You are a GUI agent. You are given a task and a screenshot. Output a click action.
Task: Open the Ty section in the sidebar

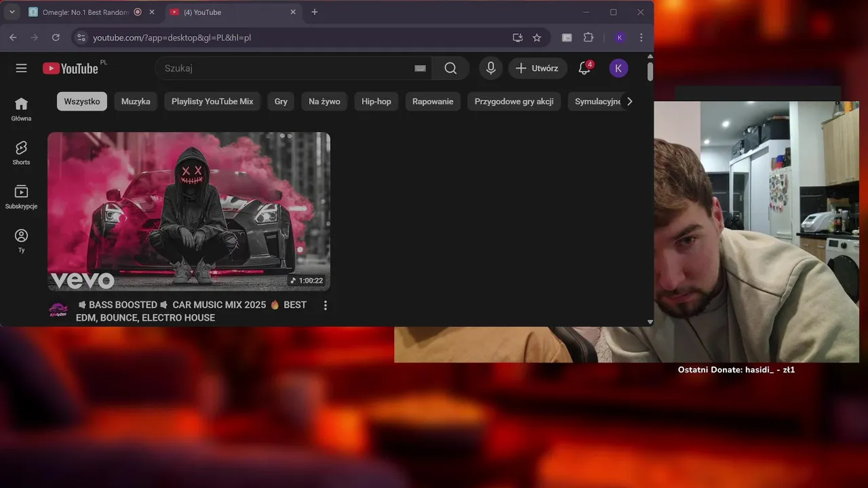21,241
